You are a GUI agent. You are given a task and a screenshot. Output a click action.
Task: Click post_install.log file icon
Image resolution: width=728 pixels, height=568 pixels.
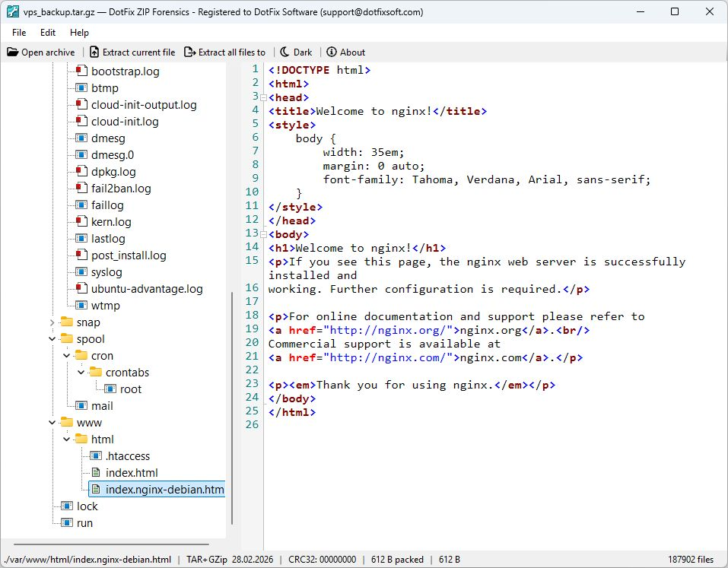(x=81, y=254)
